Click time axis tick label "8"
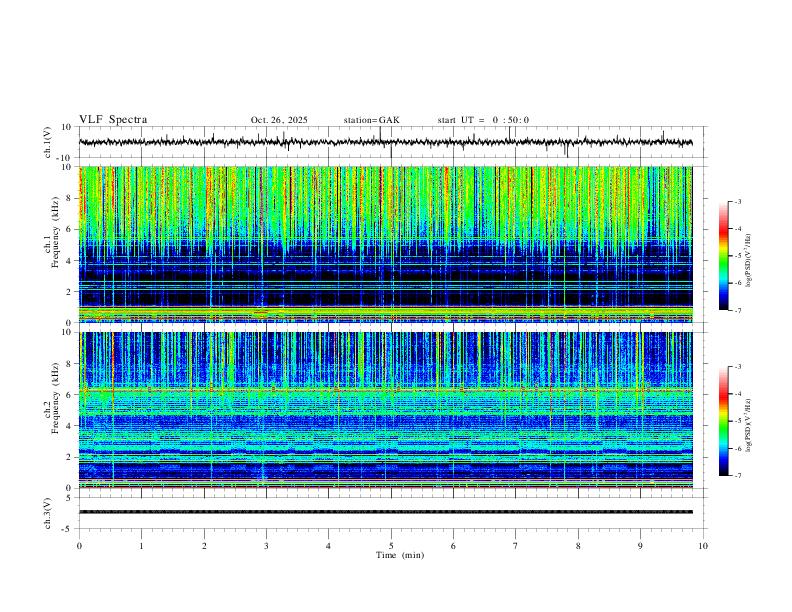This screenshot has width=792, height=612. pyautogui.click(x=578, y=546)
